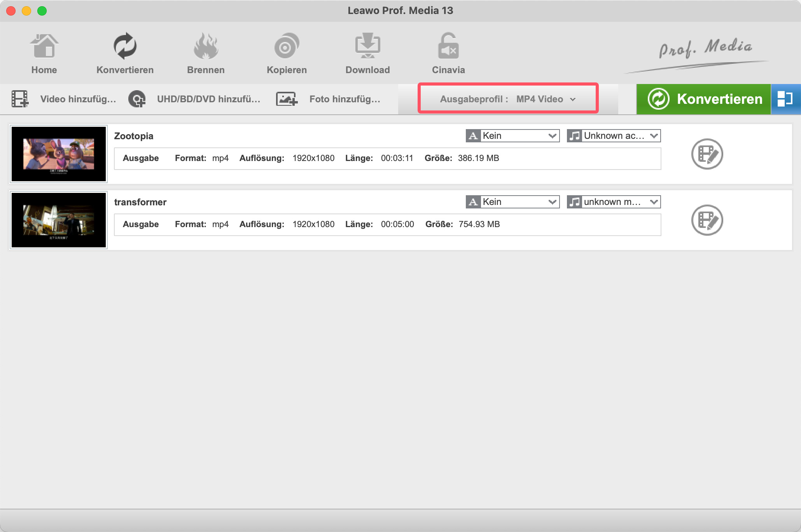Click Foto hinzufüg… text button

[345, 99]
